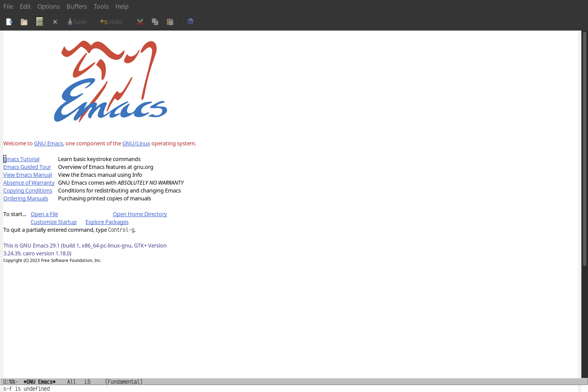588x392 pixels.
Task: Click the Open a File link
Action: tap(44, 214)
